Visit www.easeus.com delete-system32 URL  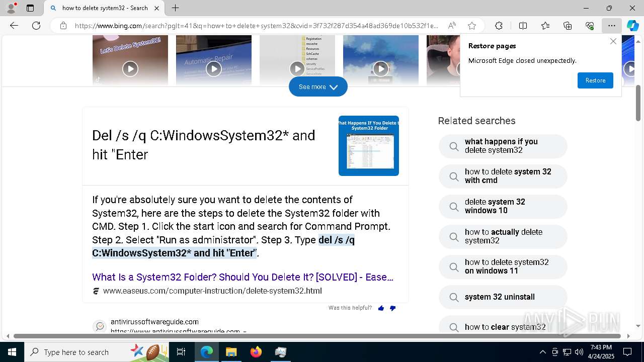(x=212, y=291)
